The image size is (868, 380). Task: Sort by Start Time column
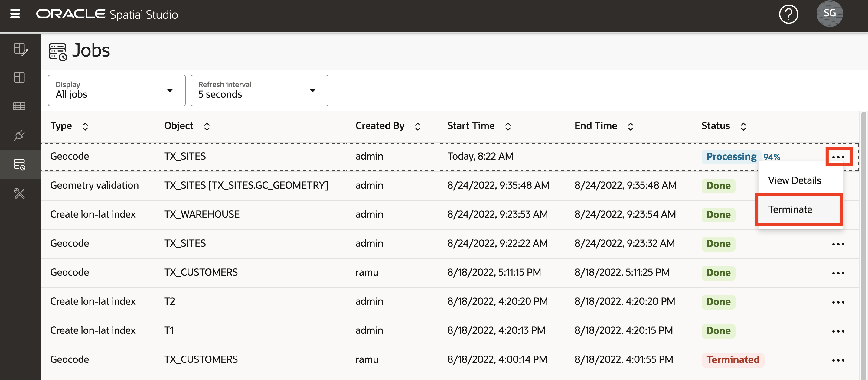(508, 127)
